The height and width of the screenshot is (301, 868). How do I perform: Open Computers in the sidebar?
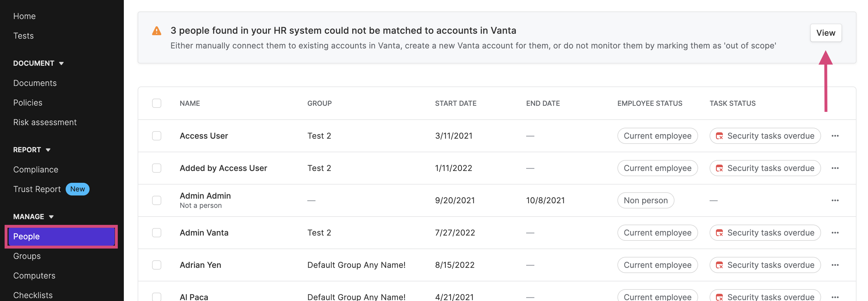pyautogui.click(x=34, y=276)
